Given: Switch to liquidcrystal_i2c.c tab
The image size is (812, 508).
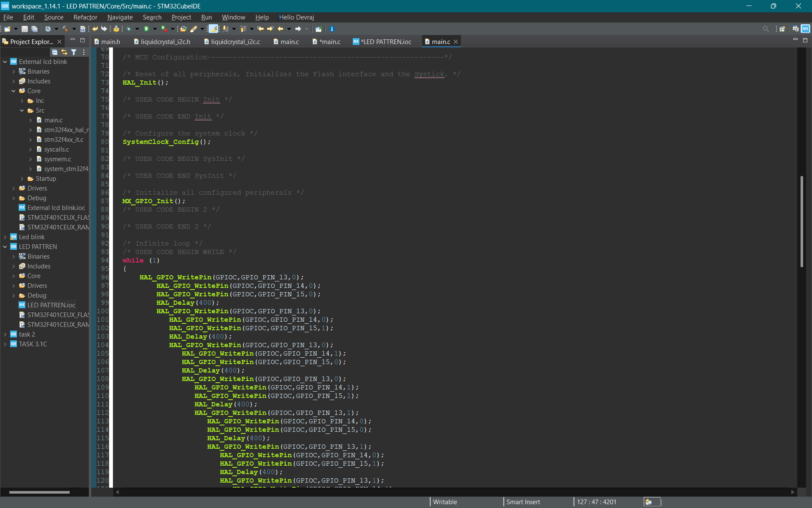Looking at the screenshot, I should coord(232,41).
